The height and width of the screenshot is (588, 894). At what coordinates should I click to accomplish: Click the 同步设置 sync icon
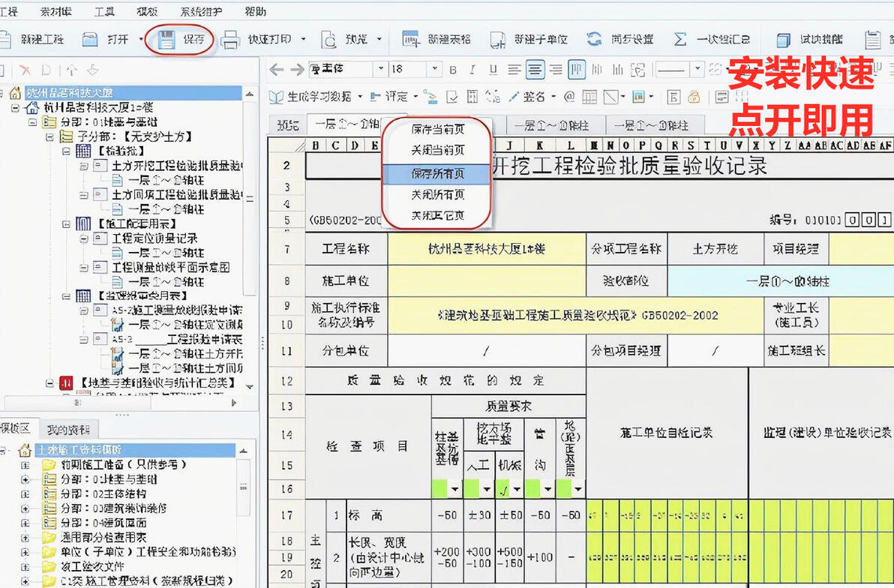pyautogui.click(x=595, y=39)
